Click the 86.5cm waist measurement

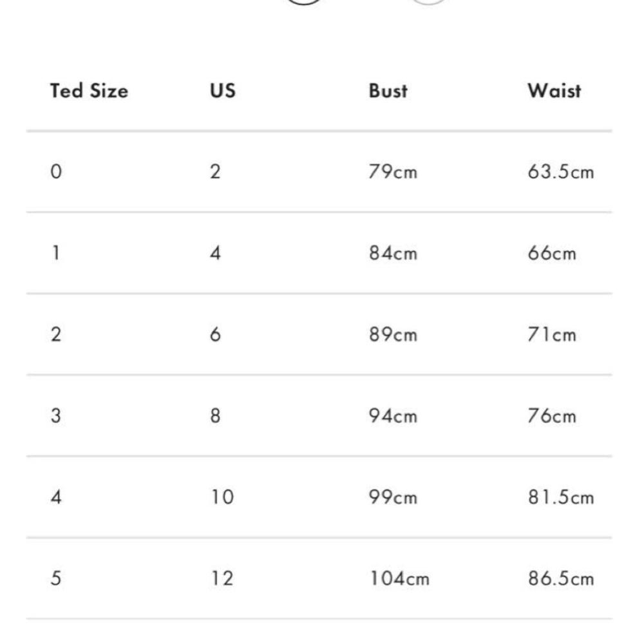pyautogui.click(x=561, y=578)
